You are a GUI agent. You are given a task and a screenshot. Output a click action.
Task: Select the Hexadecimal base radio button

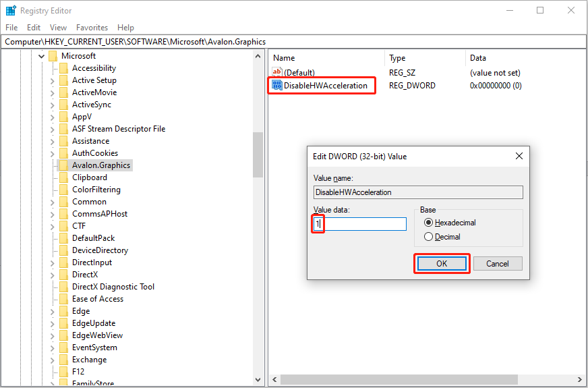[428, 223]
